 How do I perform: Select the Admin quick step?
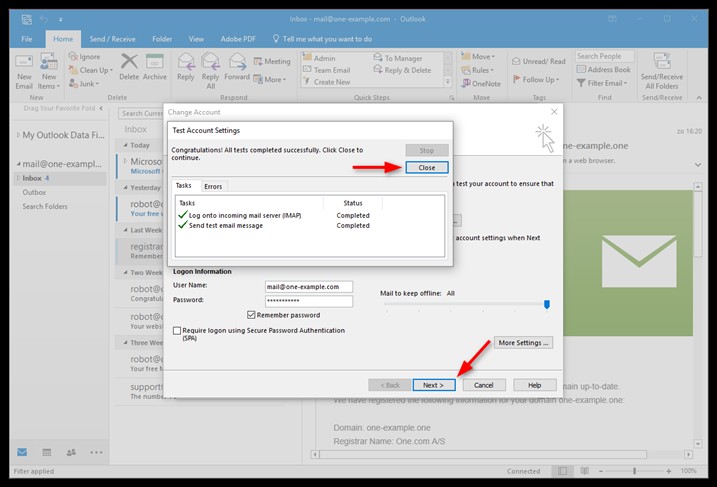tap(320, 58)
